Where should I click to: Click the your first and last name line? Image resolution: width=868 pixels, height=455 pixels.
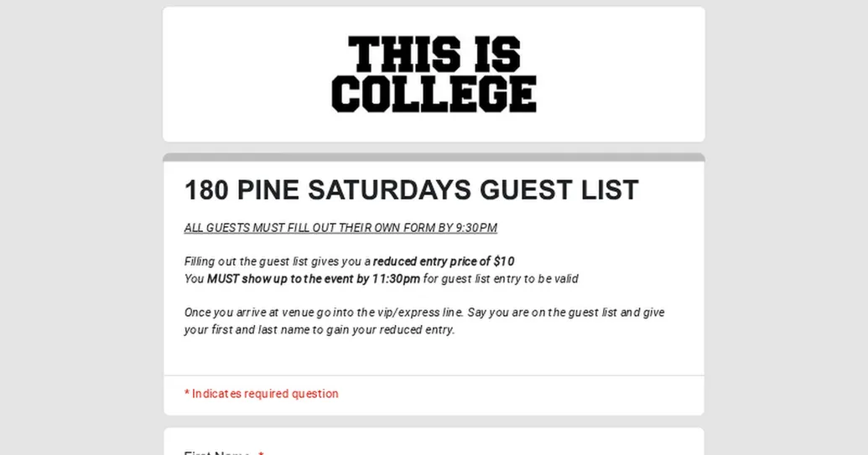[319, 330]
